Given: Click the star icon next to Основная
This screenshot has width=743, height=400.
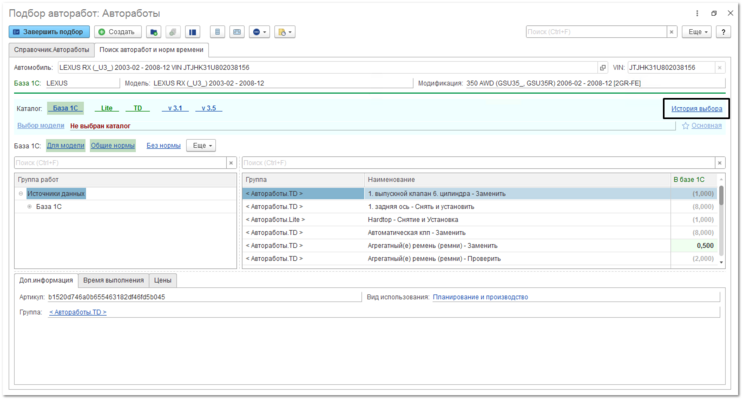Looking at the screenshot, I should [685, 126].
